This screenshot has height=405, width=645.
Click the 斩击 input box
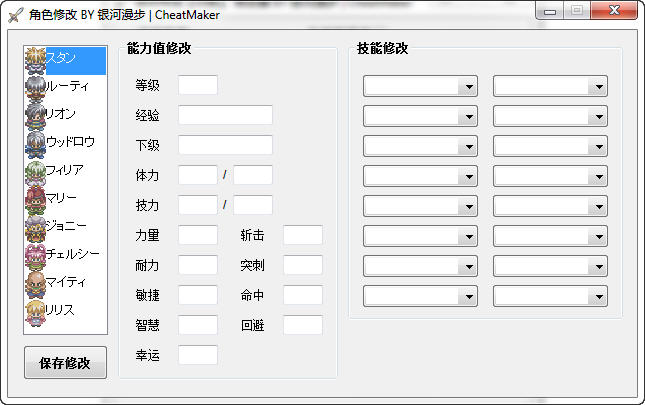point(303,235)
